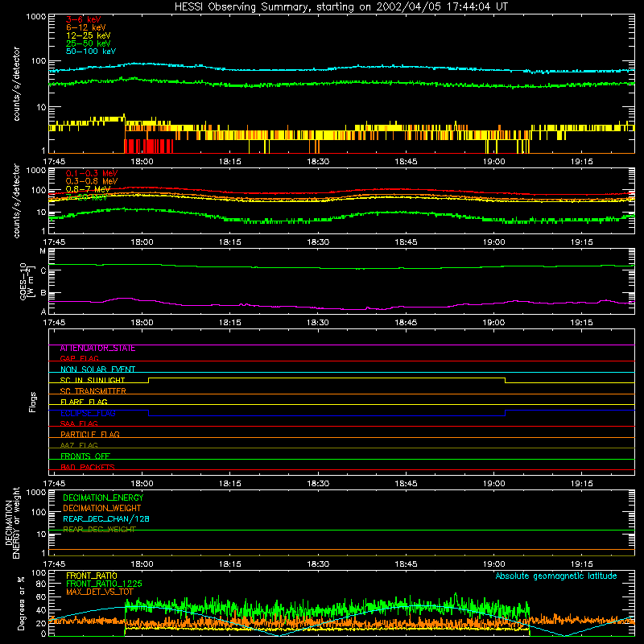Click the HESSI Observing Summary title text
644x644 pixels.
(x=341, y=7)
